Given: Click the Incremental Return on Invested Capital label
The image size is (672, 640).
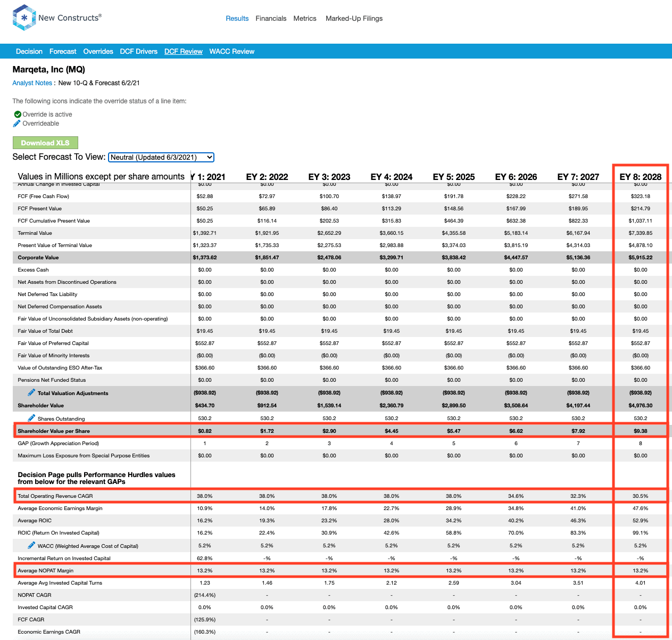Looking at the screenshot, I should point(64,558).
